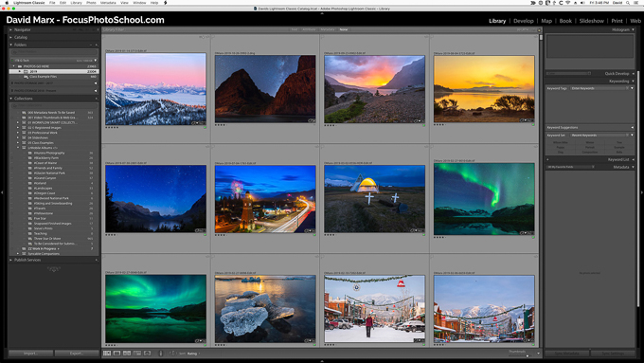Viewport: 644px width, 363px height.
Task: Open the Metadata menu in the menu bar
Action: click(x=108, y=3)
